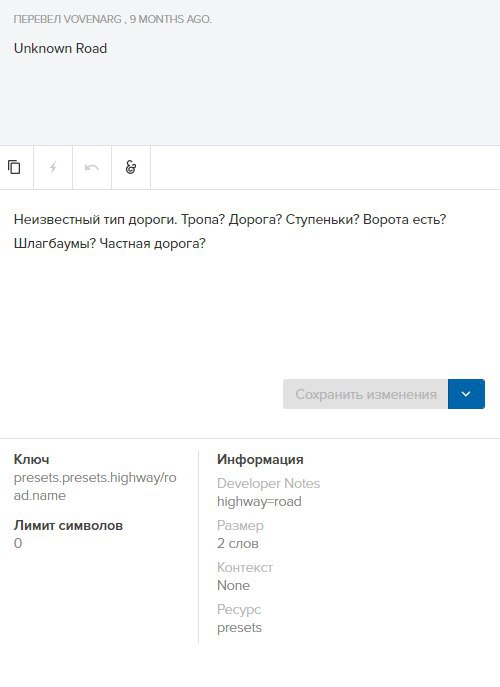
Task: Click the Размер value 2 слов
Action: [x=238, y=543]
